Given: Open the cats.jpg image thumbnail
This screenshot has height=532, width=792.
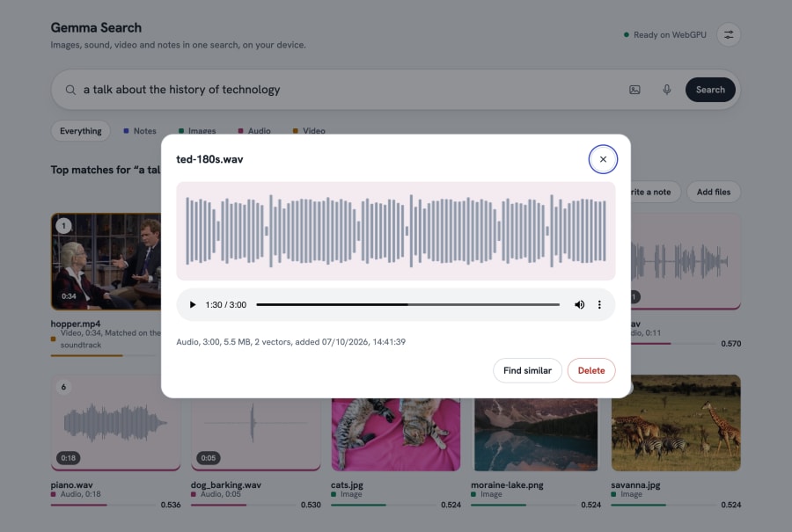Looking at the screenshot, I should [396, 434].
